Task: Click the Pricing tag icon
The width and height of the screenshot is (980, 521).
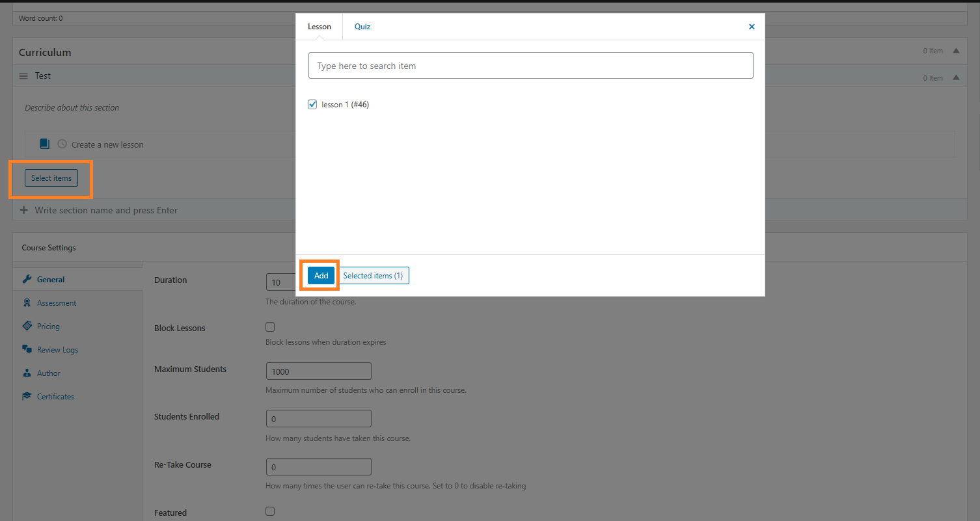Action: click(27, 326)
